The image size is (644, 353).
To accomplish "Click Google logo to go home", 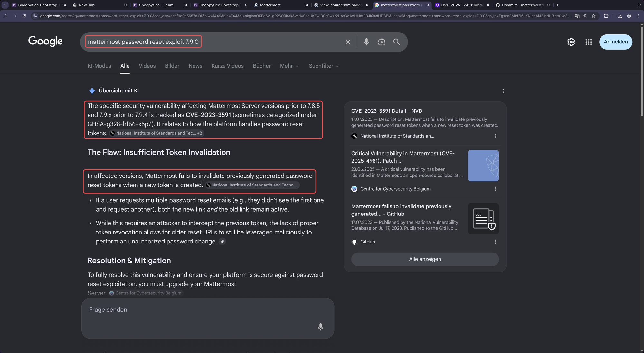I will pyautogui.click(x=45, y=41).
